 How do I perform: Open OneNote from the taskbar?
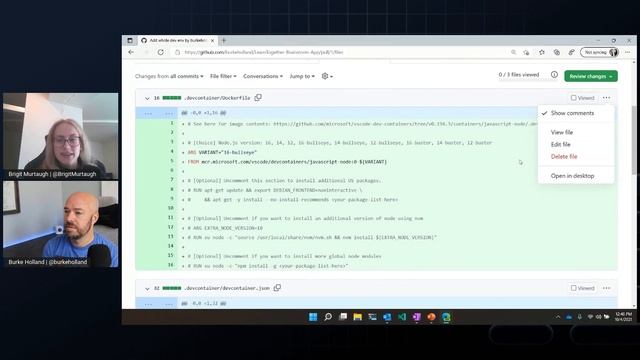click(x=417, y=317)
